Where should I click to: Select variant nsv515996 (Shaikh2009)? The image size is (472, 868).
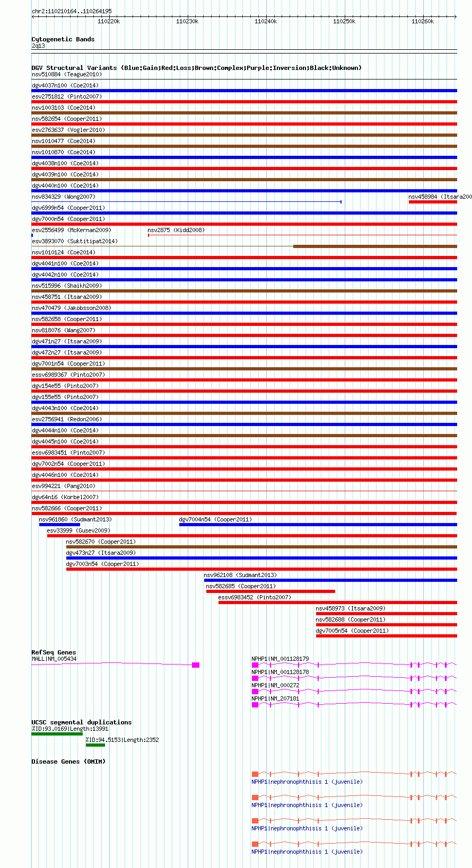tap(67, 286)
